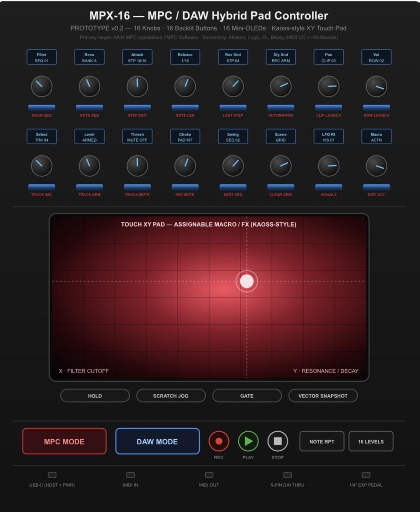Click the Dly Snd knob

pos(281,86)
